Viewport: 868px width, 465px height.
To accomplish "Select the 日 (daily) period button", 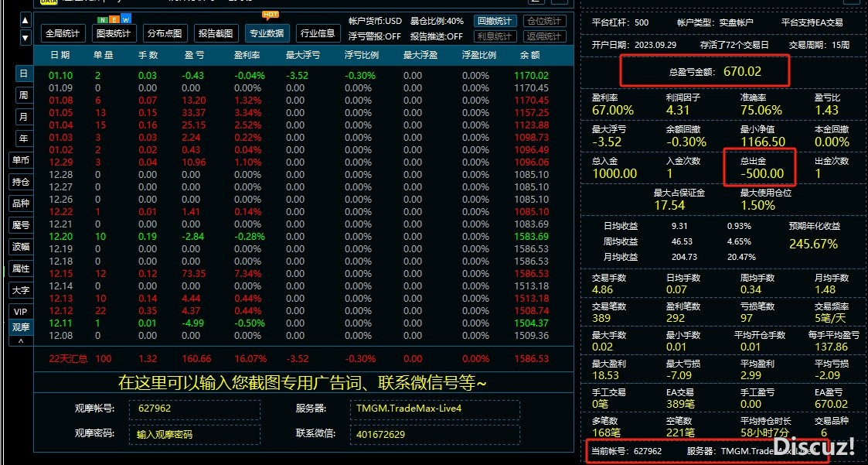I will 23,74.
